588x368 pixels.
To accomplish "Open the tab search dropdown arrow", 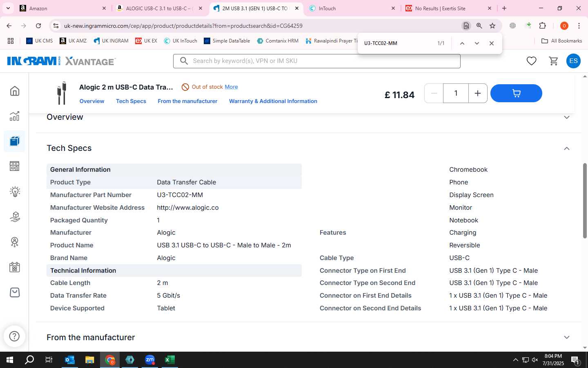I will tap(8, 8).
